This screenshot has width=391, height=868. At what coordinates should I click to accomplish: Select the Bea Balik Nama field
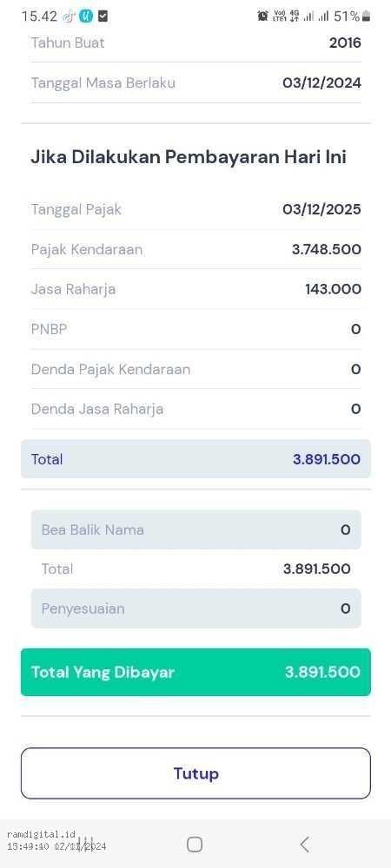pyautogui.click(x=195, y=529)
